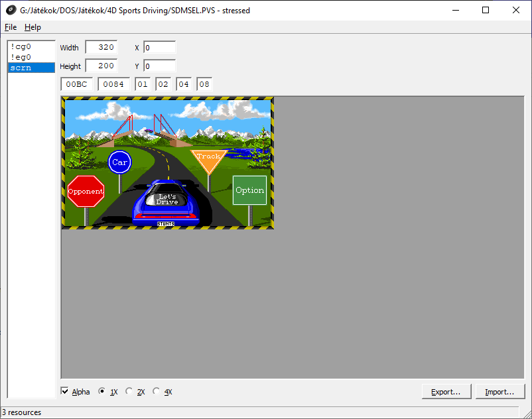Focus the X position input
The height and width of the screenshot is (419, 532).
pyautogui.click(x=160, y=48)
